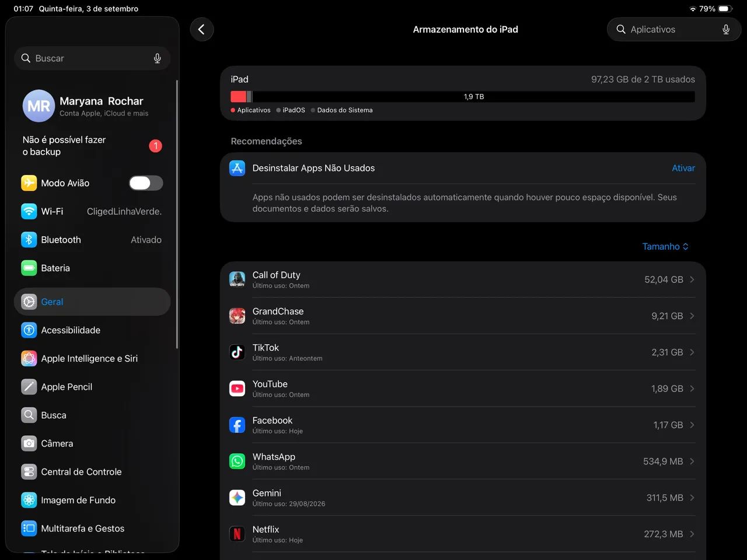Open Geral settings section

tap(92, 302)
